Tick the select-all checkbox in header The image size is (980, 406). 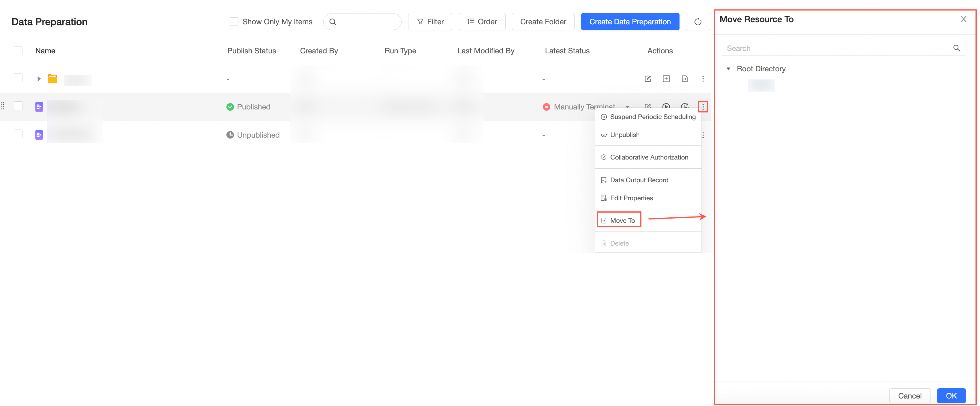click(18, 51)
